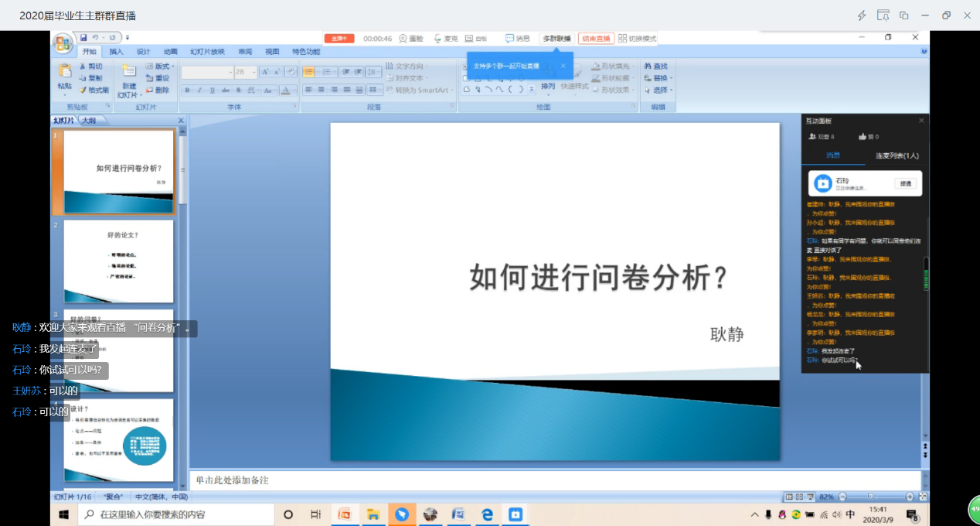Viewport: 980px width, 526px height.
Task: Click the Save icon in quick access toolbar
Action: (x=83, y=37)
